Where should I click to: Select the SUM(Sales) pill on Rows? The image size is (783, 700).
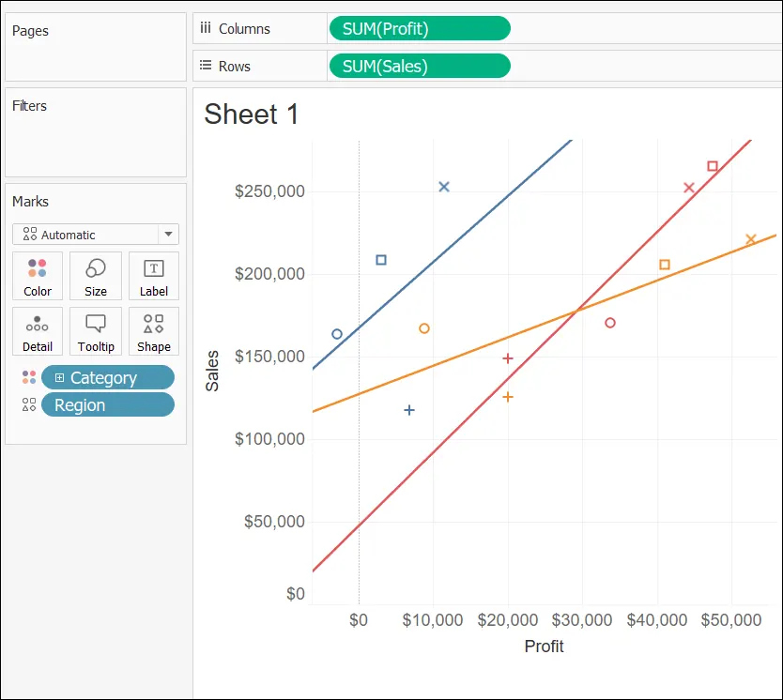pyautogui.click(x=420, y=66)
